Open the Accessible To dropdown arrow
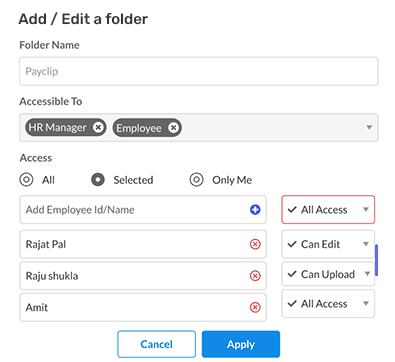This screenshot has width=395, height=362. [369, 127]
